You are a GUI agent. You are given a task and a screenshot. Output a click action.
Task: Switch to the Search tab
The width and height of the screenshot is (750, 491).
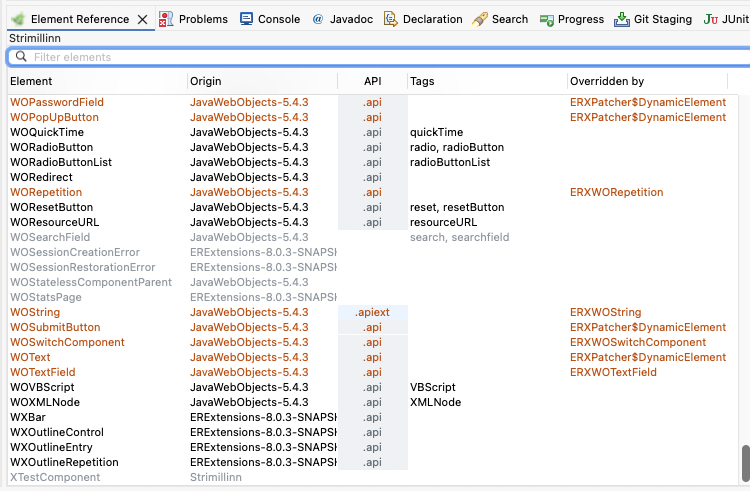[x=500, y=19]
